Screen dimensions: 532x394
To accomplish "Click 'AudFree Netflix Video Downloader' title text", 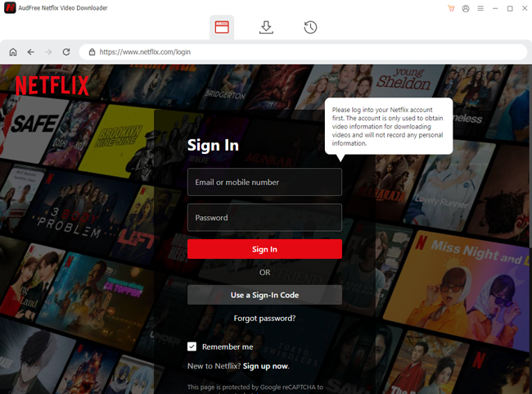I will (63, 8).
